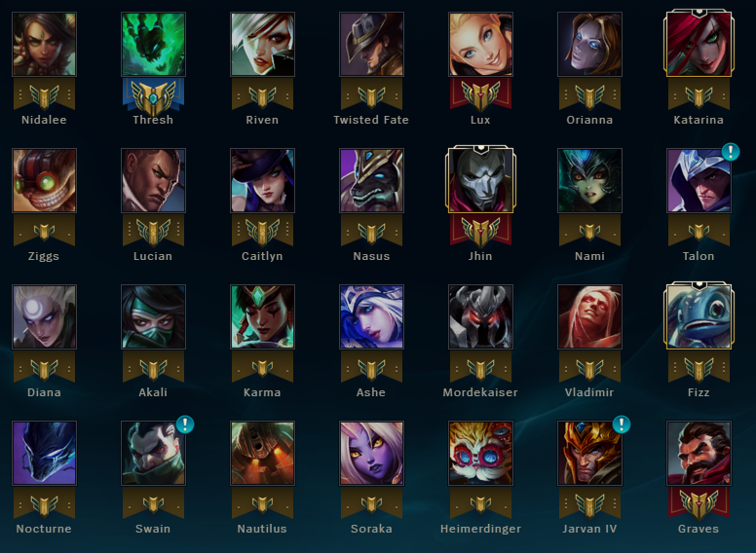Click Lux's red mastery crest

click(480, 94)
